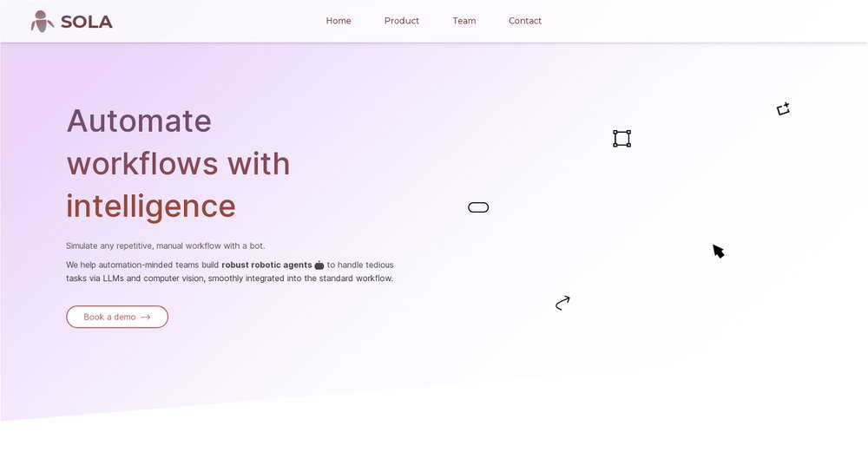Click the 'tasks via LLMs and computer vision' line
Screen dimensions: 868x452
229,278
